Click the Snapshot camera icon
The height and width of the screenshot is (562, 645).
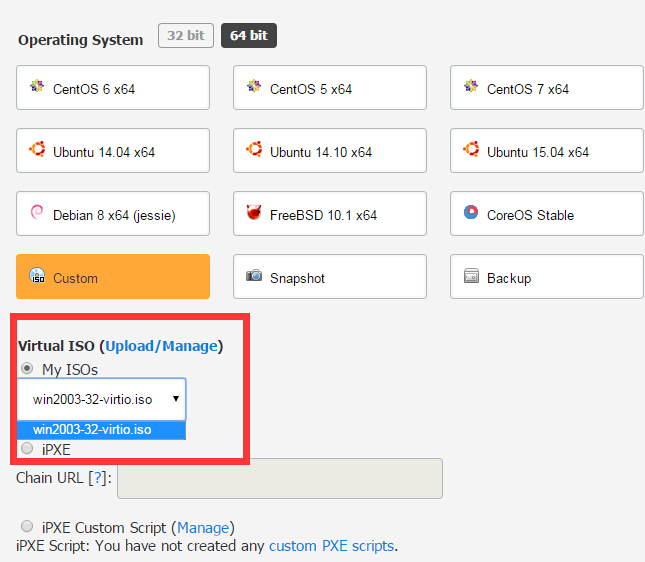point(254,277)
